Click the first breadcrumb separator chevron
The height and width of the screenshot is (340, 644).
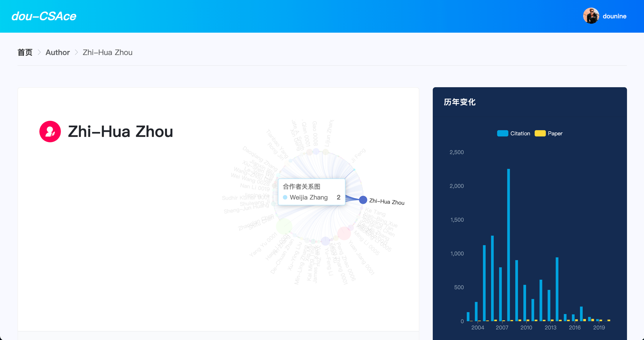coord(39,53)
